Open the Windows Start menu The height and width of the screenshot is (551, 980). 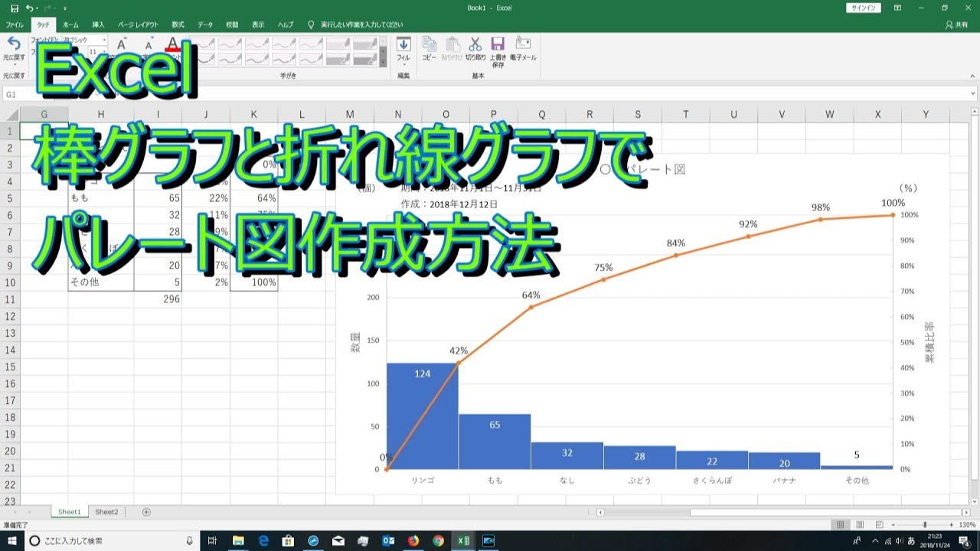(x=12, y=540)
